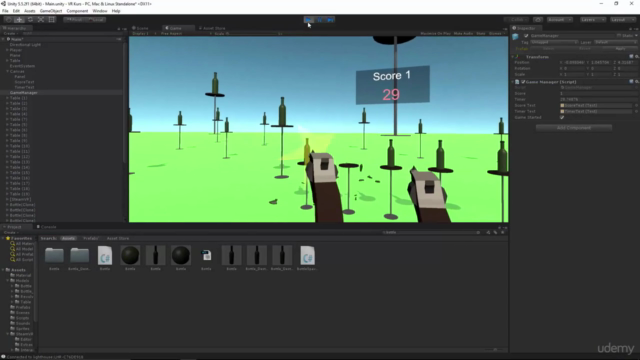Select the Scale tool in toolbar

pyautogui.click(x=41, y=20)
